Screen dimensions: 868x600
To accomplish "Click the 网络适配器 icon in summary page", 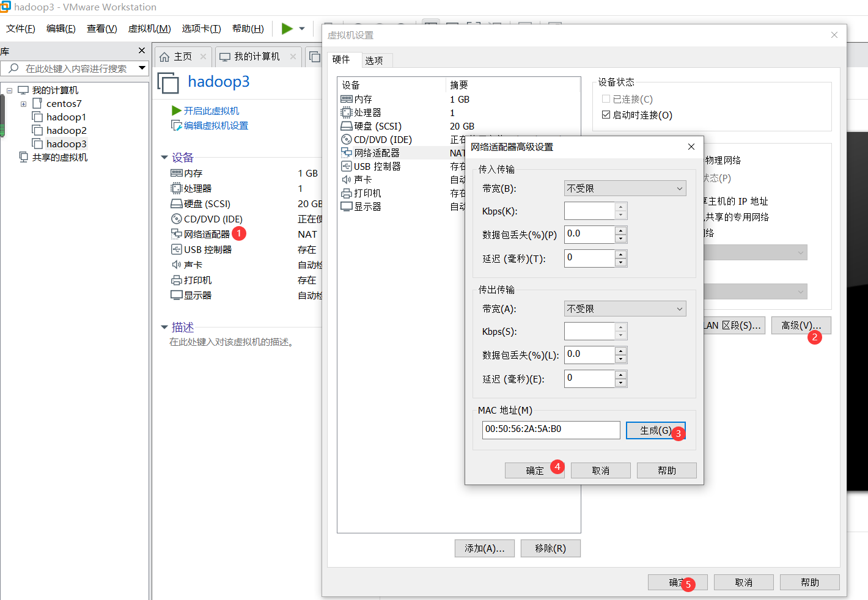I will [177, 234].
